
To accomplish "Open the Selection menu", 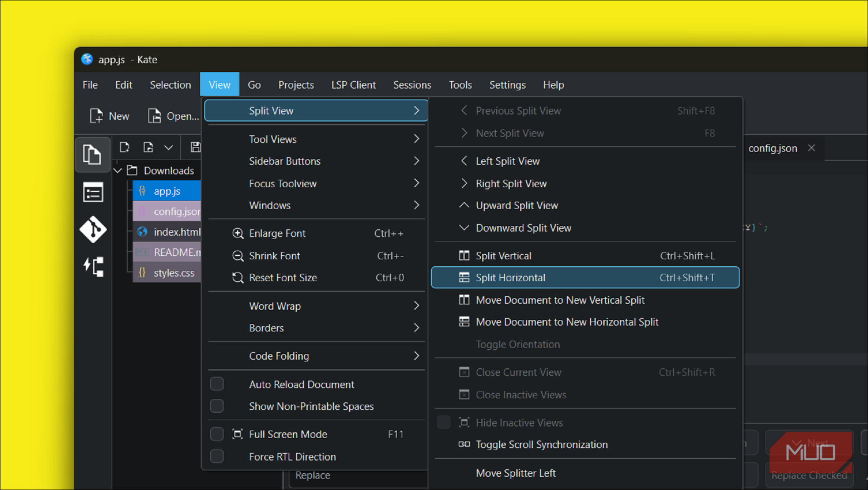I will pyautogui.click(x=170, y=84).
